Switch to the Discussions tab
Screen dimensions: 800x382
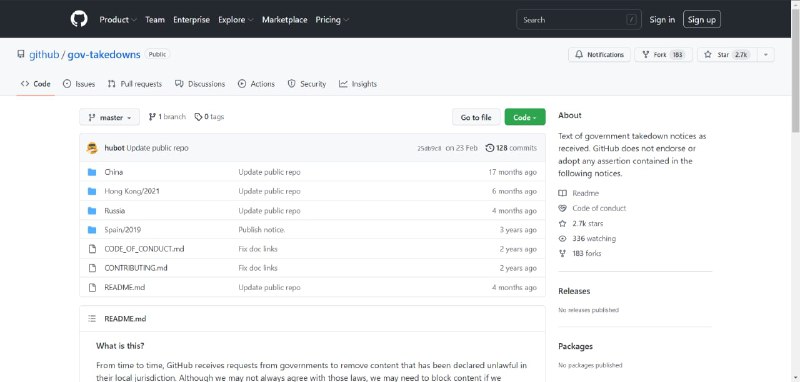click(x=199, y=84)
